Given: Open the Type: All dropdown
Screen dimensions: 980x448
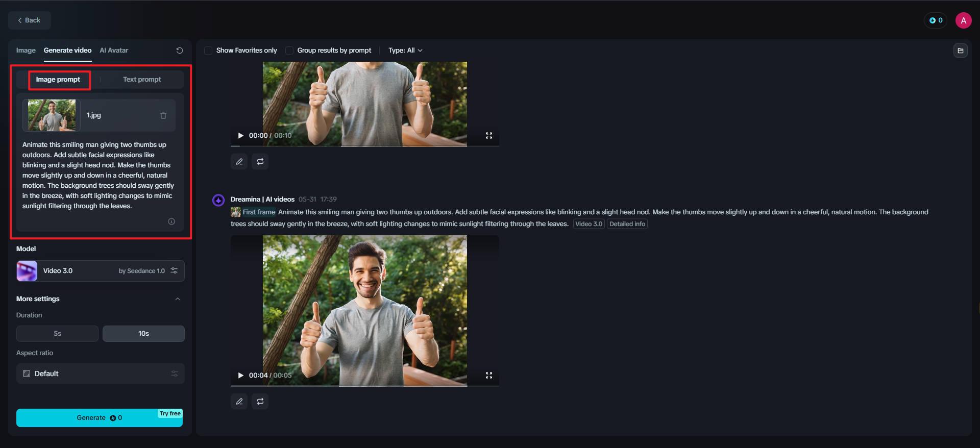Looking at the screenshot, I should [405, 51].
